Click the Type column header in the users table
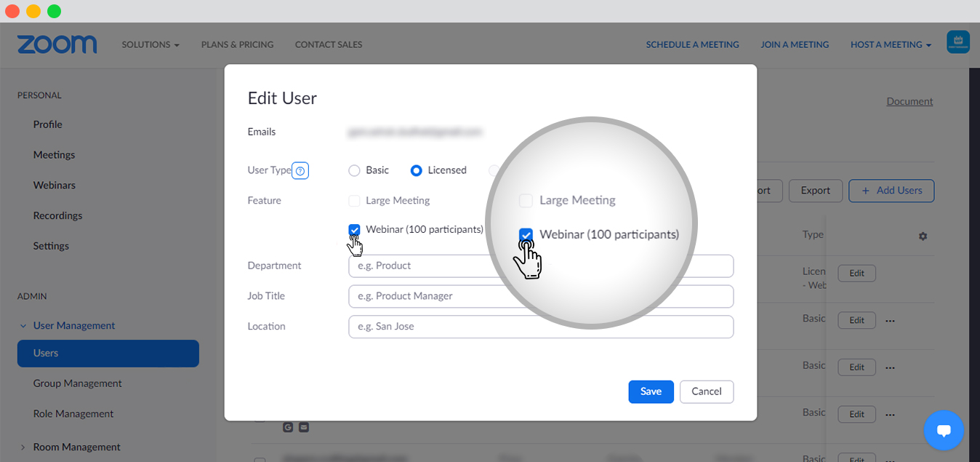This screenshot has height=462, width=980. click(813, 234)
